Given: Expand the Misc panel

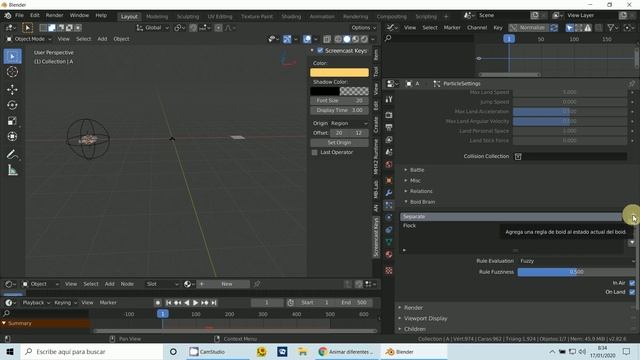Looking at the screenshot, I should (415, 180).
